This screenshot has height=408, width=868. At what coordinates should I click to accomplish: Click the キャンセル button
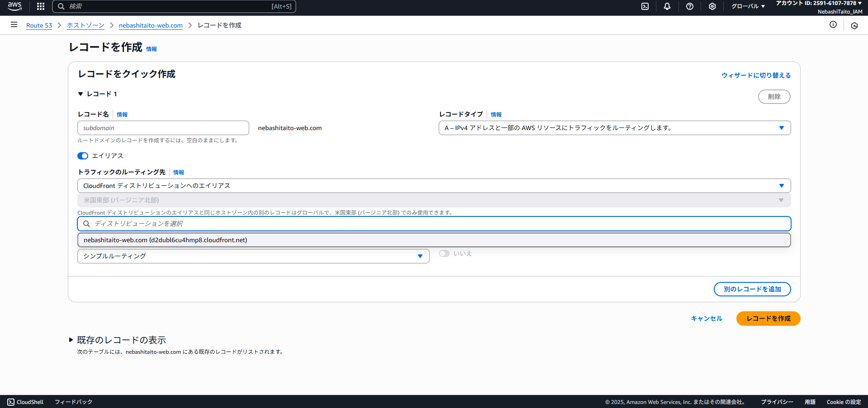(x=707, y=319)
